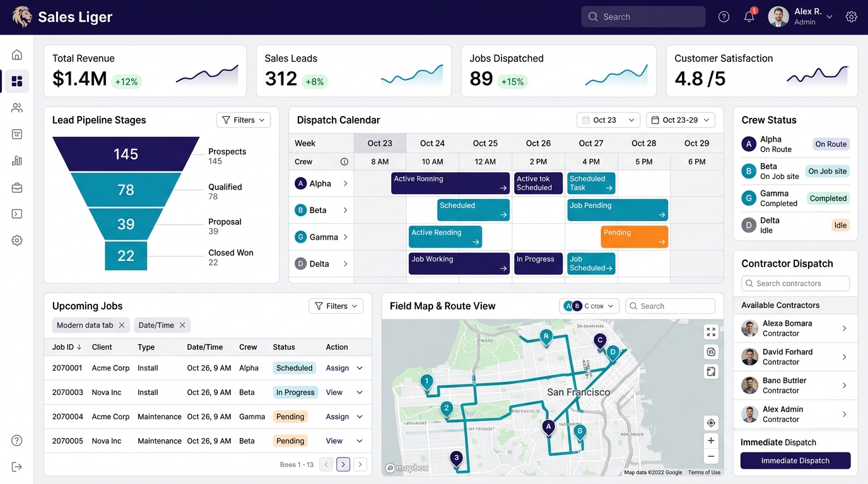The width and height of the screenshot is (868, 484).
Task: Assign job 2070001
Action: tap(337, 368)
